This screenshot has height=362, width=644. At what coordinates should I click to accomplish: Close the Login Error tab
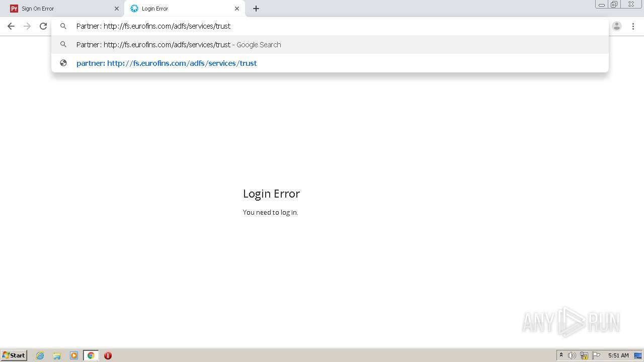[x=237, y=9]
